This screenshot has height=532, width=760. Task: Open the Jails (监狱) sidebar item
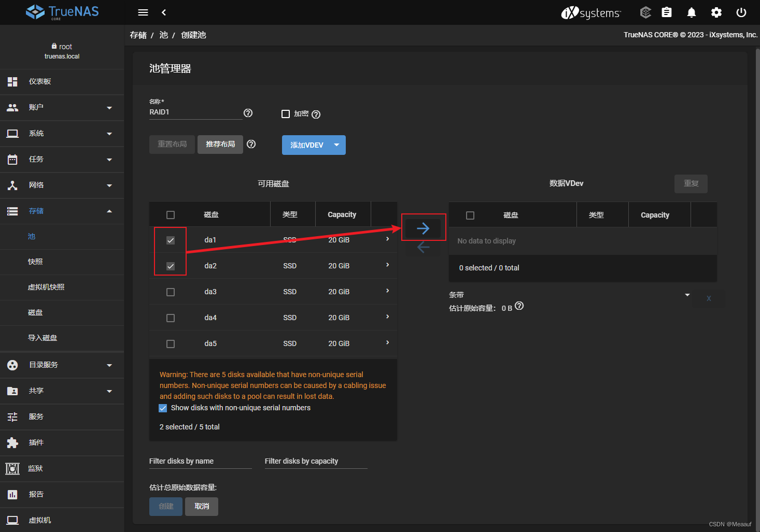coord(62,469)
